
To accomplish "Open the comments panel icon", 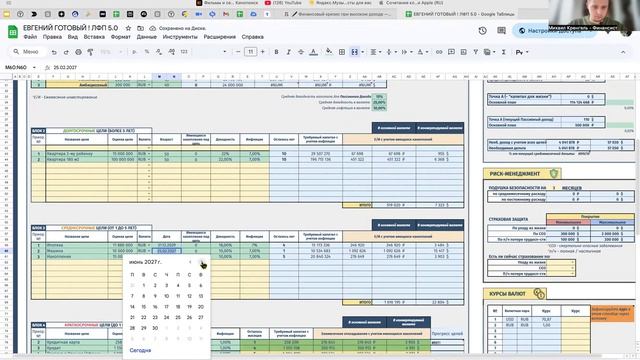I will [501, 31].
